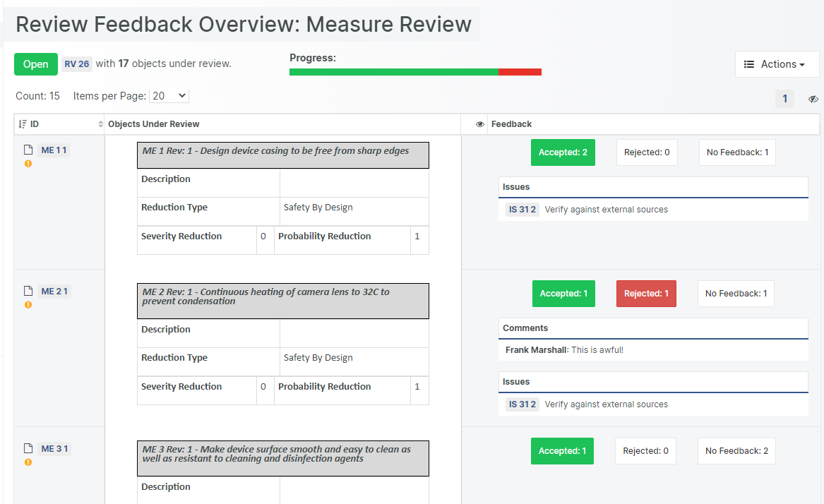Open the Items per Page selector
824x504 pixels.
pos(169,96)
